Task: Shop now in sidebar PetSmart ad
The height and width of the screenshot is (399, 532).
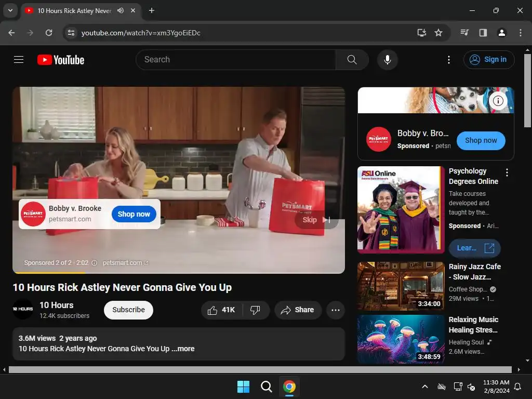Action: coord(481,140)
